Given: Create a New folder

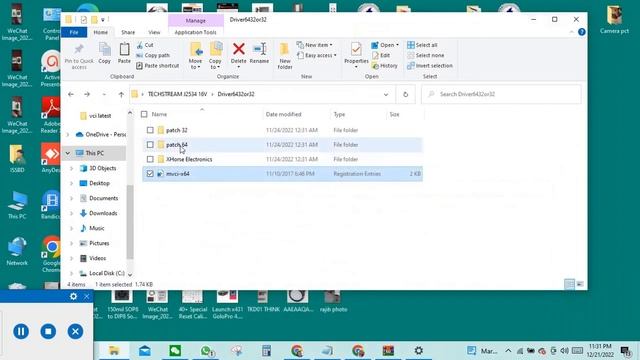Looking at the screenshot, I should [284, 56].
